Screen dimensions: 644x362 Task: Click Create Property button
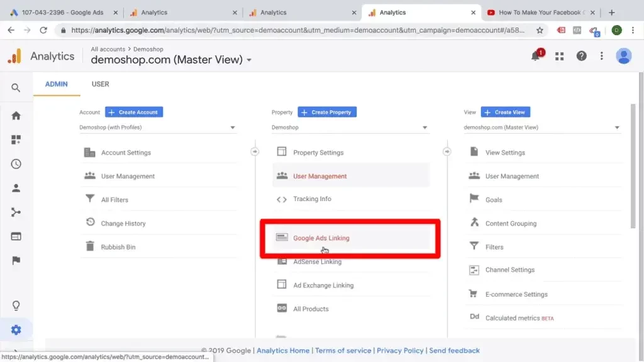(x=327, y=112)
